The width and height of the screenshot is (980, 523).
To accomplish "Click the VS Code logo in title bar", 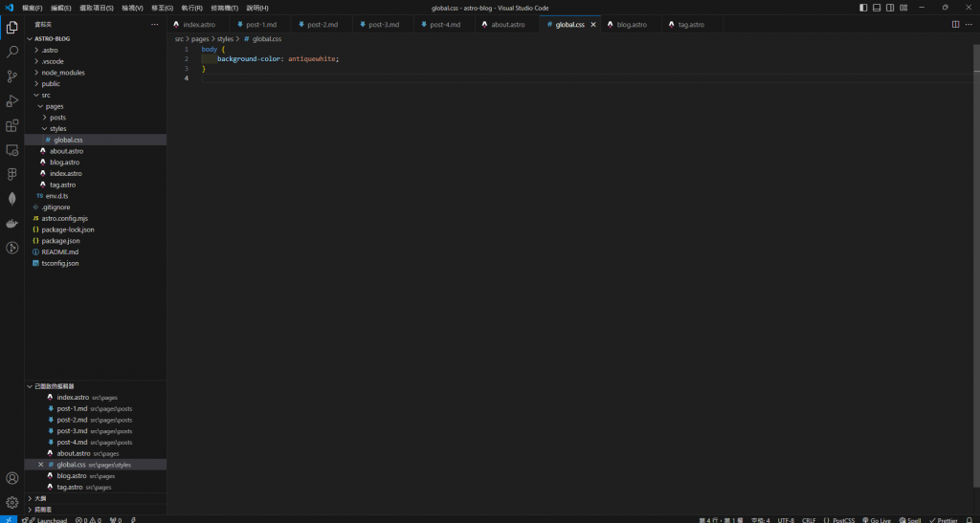I will tap(9, 8).
